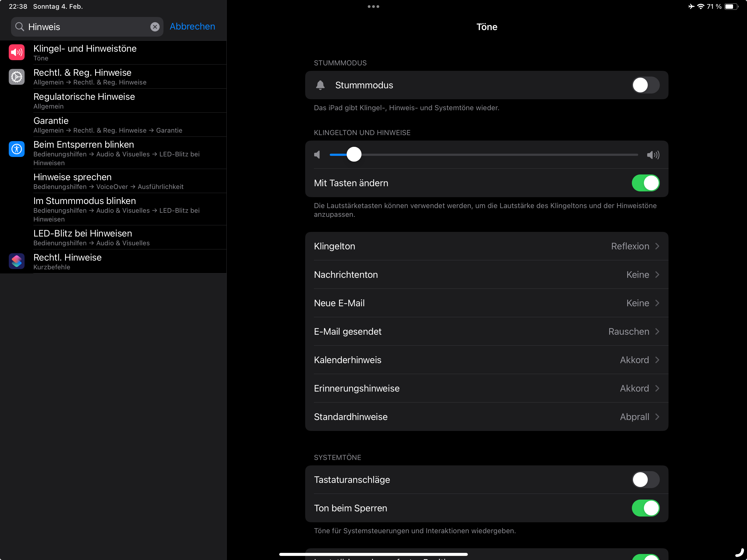The width and height of the screenshot is (747, 560).
Task: Clear the search field with the X icon
Action: [155, 27]
